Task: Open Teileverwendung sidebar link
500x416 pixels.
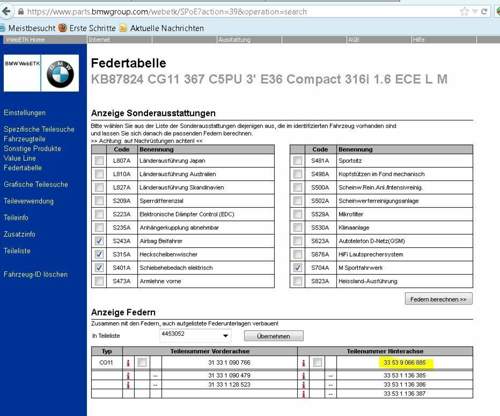Action: [28, 201]
